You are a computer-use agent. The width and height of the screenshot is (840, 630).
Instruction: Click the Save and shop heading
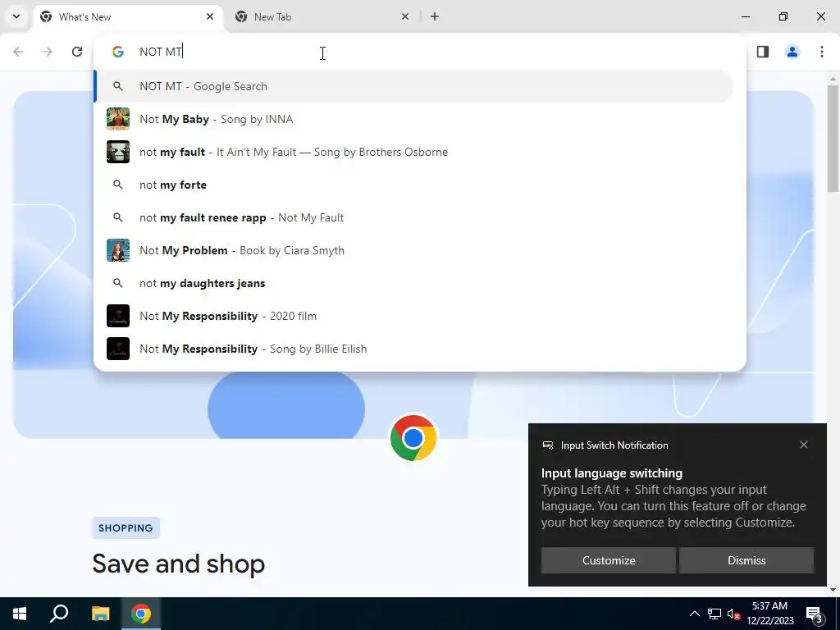pyautogui.click(x=178, y=564)
